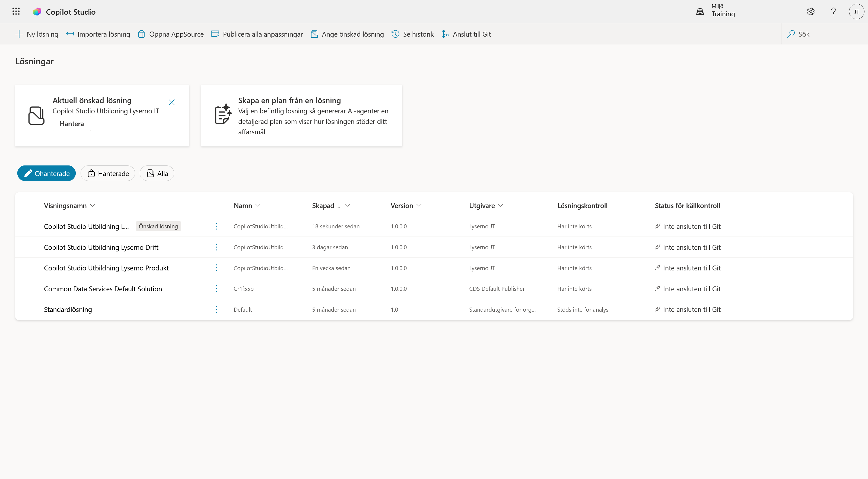
Task: Open Se historik
Action: point(412,34)
